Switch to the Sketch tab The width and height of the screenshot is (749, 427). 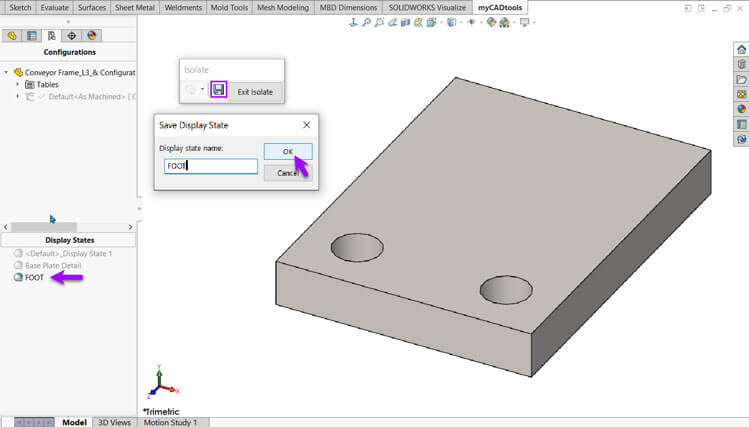click(x=20, y=8)
